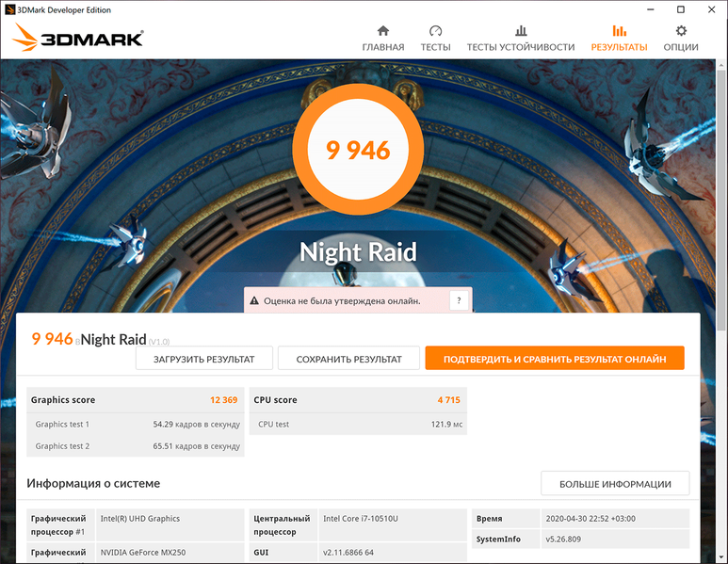Click the Графический процессор #1 label

click(x=58, y=525)
